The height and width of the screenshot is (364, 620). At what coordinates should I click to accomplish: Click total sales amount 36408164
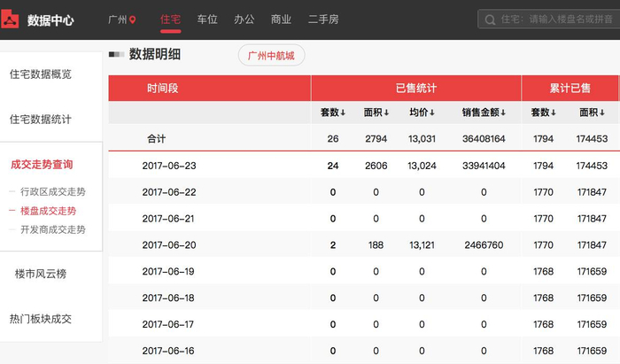[x=484, y=139]
